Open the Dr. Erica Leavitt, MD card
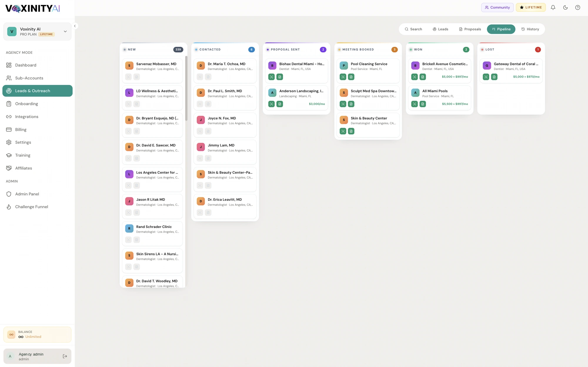The image size is (588, 367). click(225, 206)
